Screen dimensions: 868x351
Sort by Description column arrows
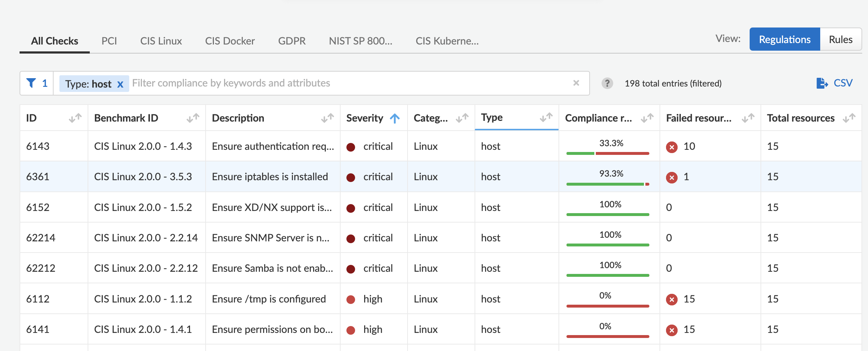(328, 118)
